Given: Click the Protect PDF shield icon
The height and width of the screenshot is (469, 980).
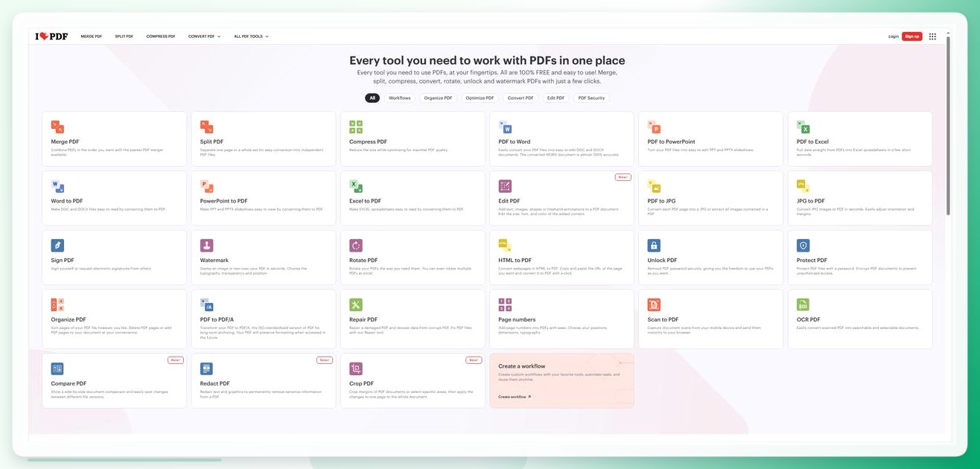Looking at the screenshot, I should pyautogui.click(x=803, y=246).
